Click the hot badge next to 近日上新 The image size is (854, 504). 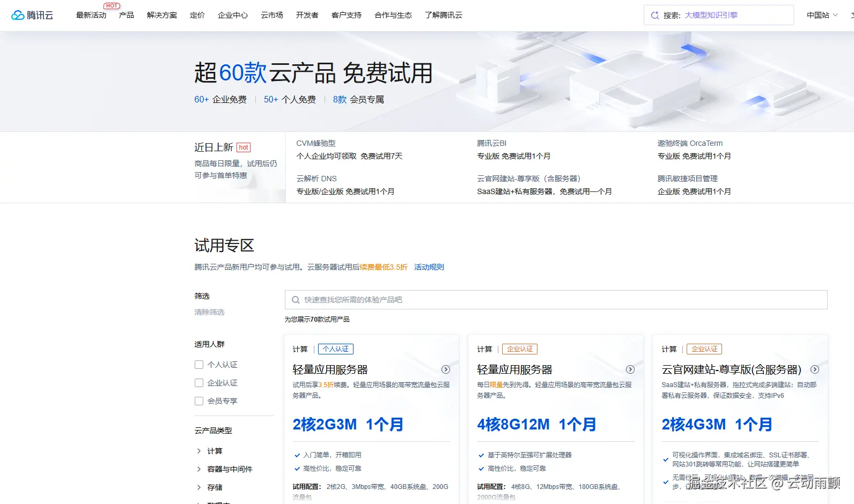click(244, 147)
